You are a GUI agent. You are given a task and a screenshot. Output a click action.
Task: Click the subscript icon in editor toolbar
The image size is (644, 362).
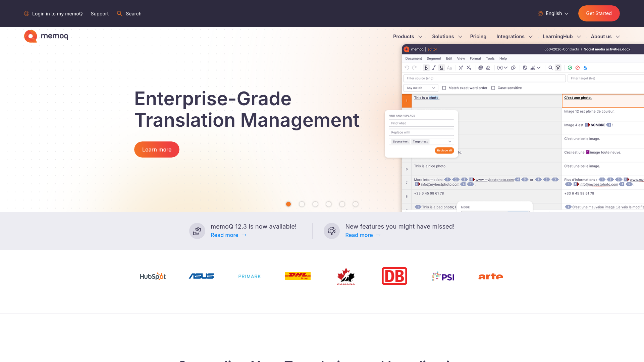(469, 68)
